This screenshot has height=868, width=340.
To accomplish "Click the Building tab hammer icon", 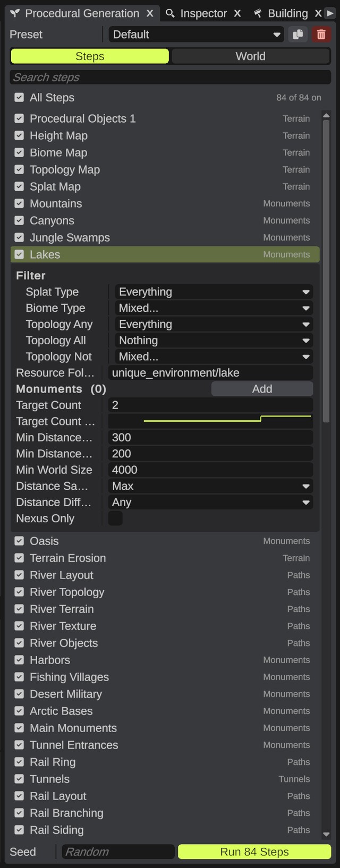I will 258,13.
